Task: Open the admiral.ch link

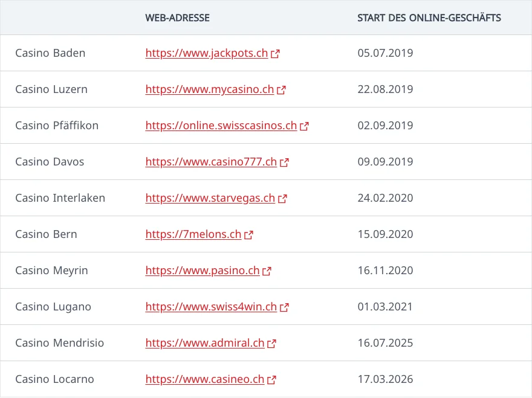Action: (x=205, y=344)
